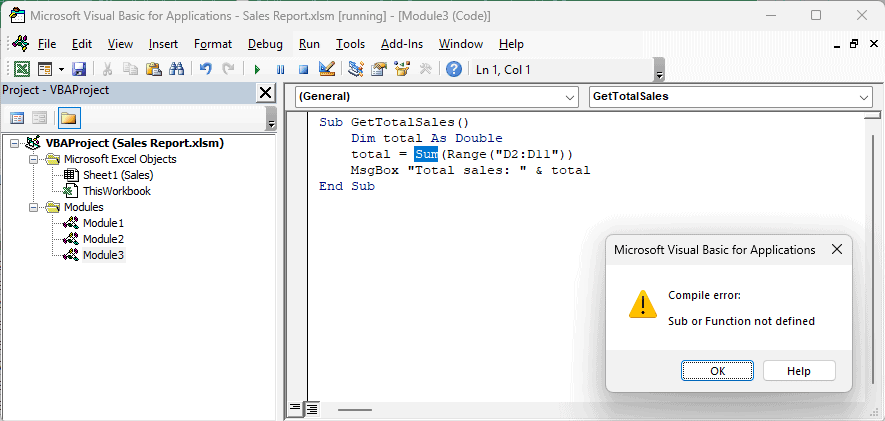
Task: Switch to Full Module View button
Action: (x=311, y=408)
